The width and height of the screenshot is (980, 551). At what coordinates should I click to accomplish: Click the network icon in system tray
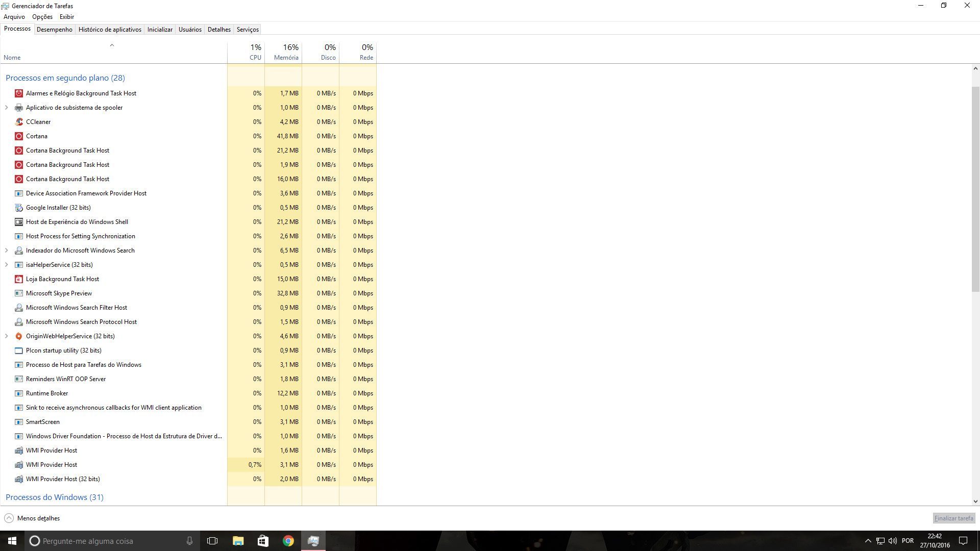point(880,541)
